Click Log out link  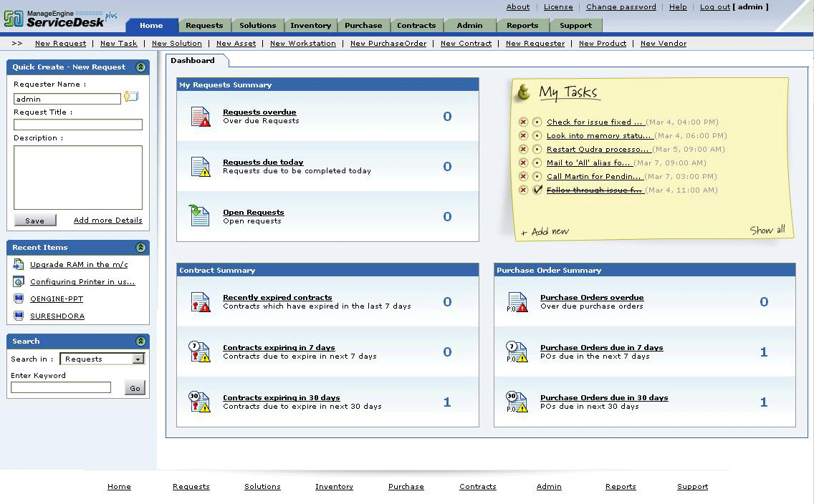715,6
